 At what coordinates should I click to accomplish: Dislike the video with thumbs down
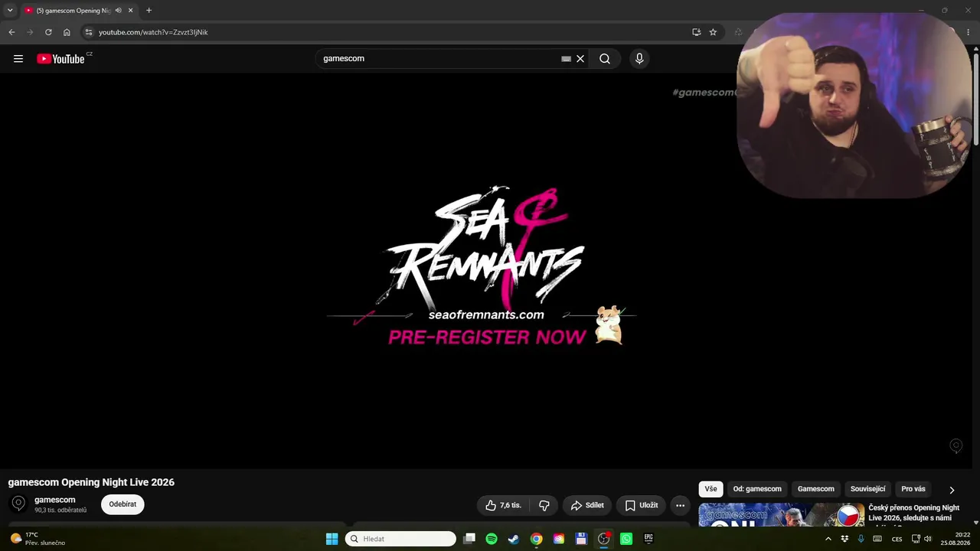point(544,505)
